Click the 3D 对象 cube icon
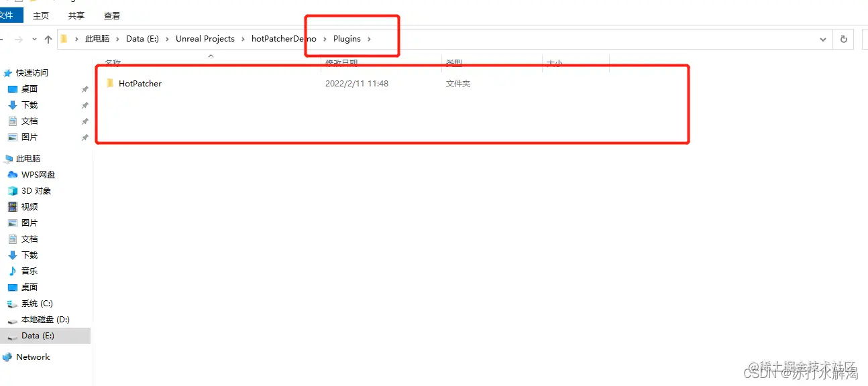 tap(13, 191)
